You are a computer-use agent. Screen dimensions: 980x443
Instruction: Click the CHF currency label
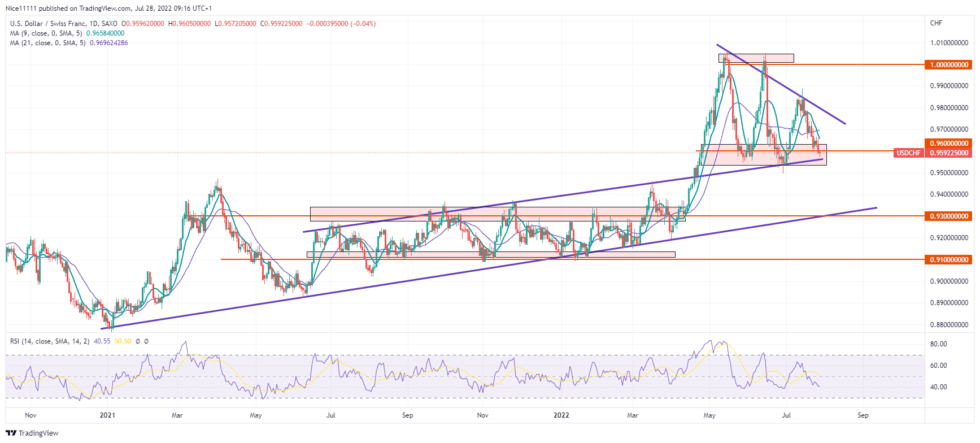pos(936,23)
